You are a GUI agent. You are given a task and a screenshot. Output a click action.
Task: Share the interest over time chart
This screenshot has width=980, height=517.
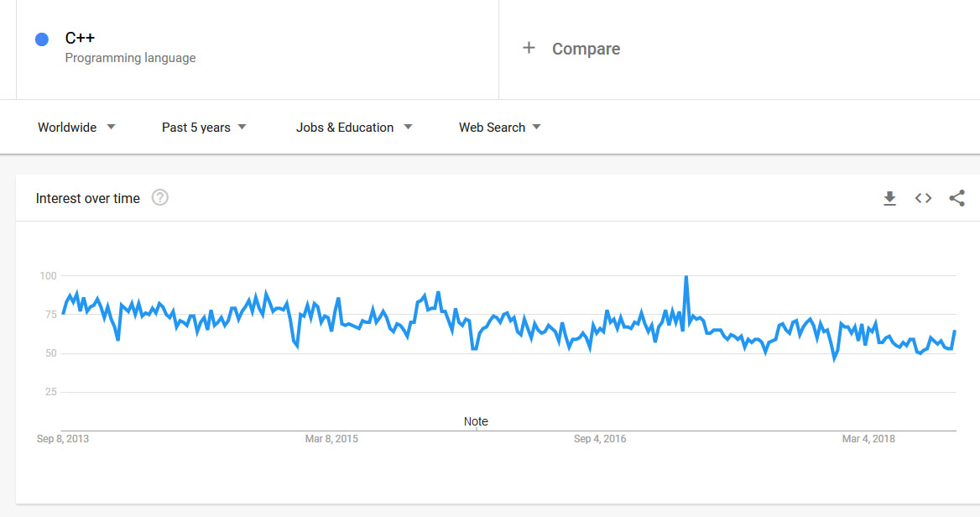[957, 199]
